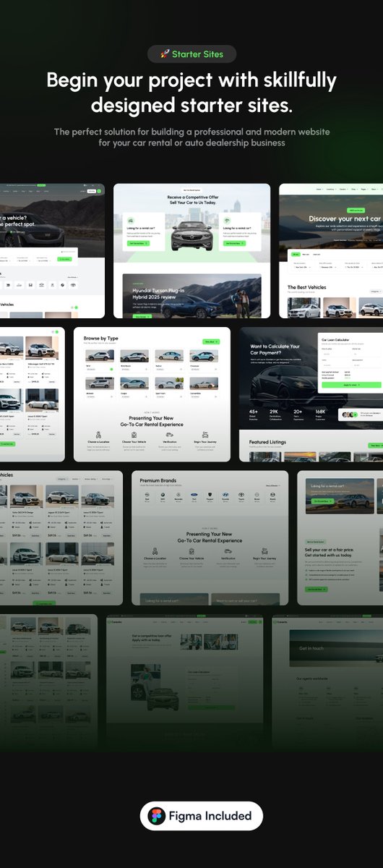This screenshot has height=868, width=383.
Task: Click the rocket icon in Starter Sites badge
Action: click(164, 54)
